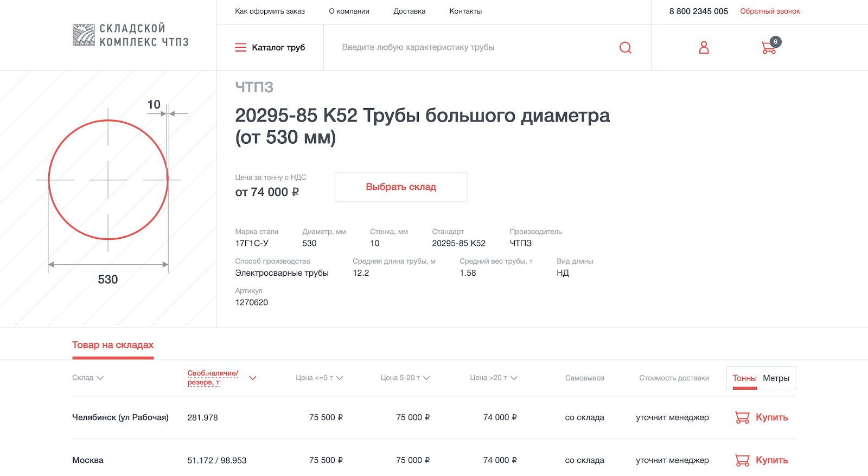This screenshot has height=476, width=868.
Task: Open Как оформить заказ menu item
Action: 270,11
